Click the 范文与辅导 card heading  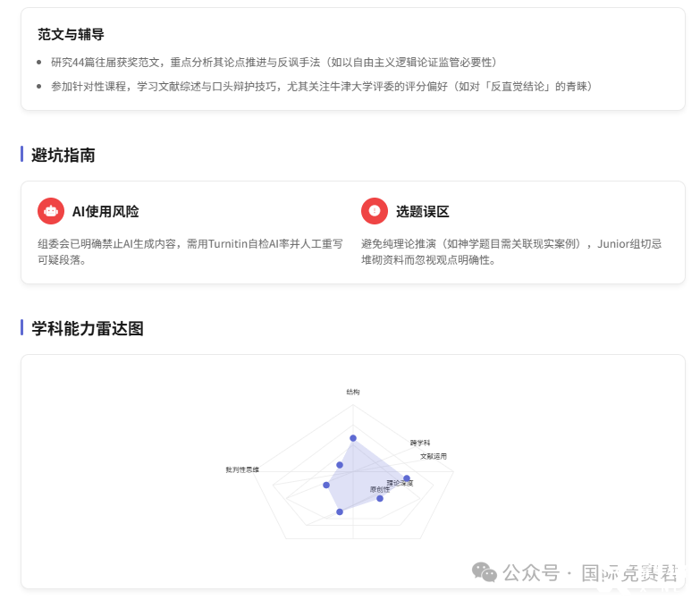coord(72,35)
